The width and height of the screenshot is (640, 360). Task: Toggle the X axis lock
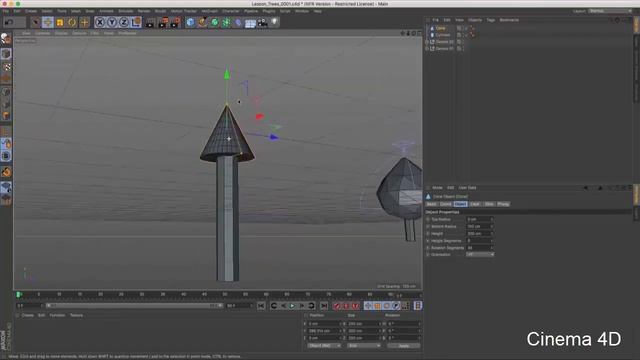tap(100, 22)
